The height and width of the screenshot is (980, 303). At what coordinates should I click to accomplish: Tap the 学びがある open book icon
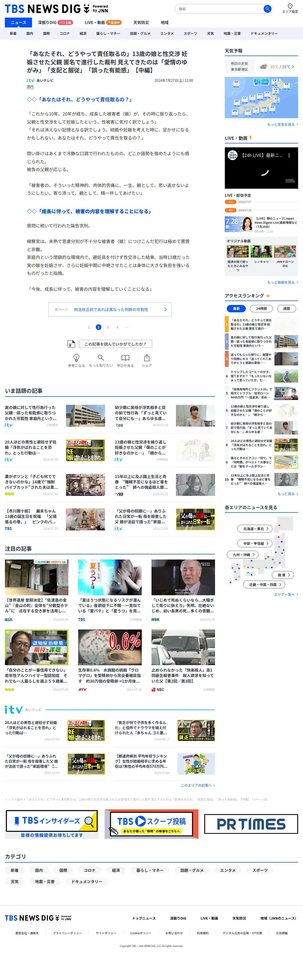[125, 358]
